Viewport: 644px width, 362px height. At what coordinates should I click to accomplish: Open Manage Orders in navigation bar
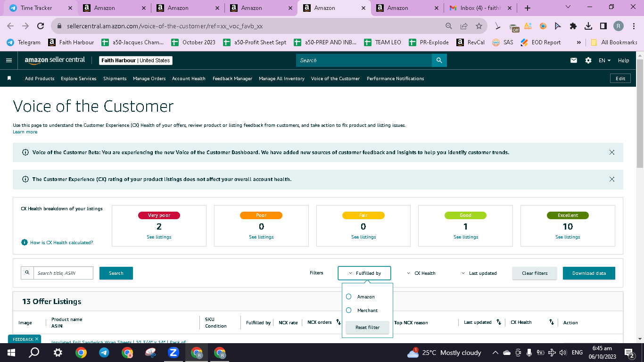coord(149,79)
